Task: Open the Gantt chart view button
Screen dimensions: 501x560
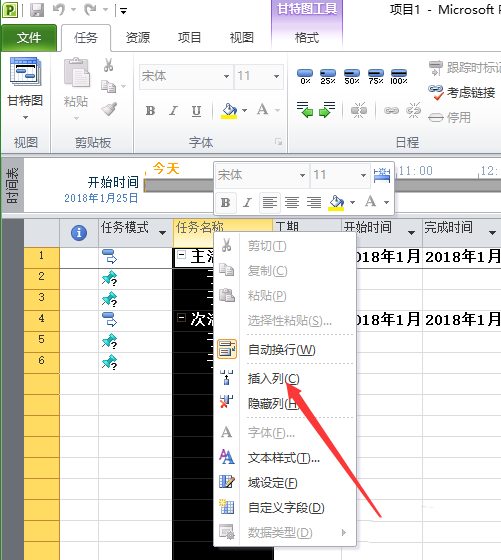Action: (25, 89)
